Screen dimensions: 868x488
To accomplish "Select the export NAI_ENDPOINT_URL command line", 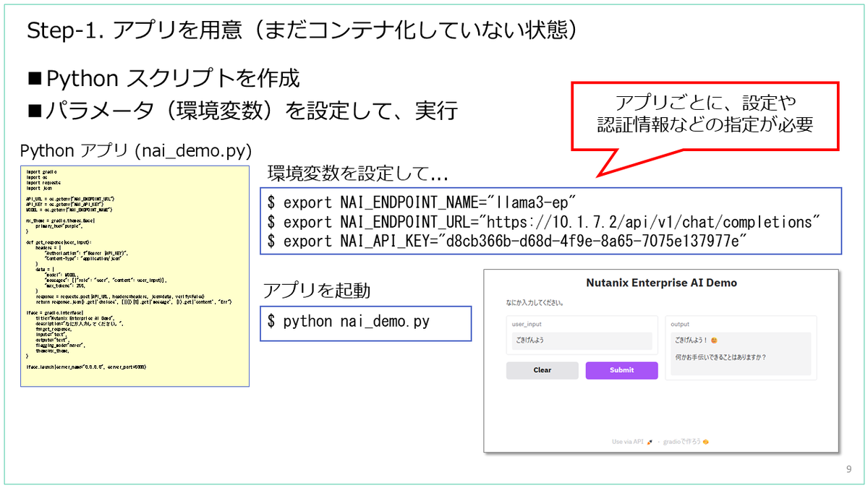I will click(x=544, y=221).
